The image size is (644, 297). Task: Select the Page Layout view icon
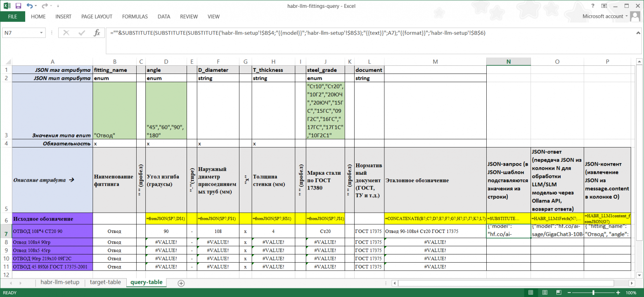pos(545,292)
